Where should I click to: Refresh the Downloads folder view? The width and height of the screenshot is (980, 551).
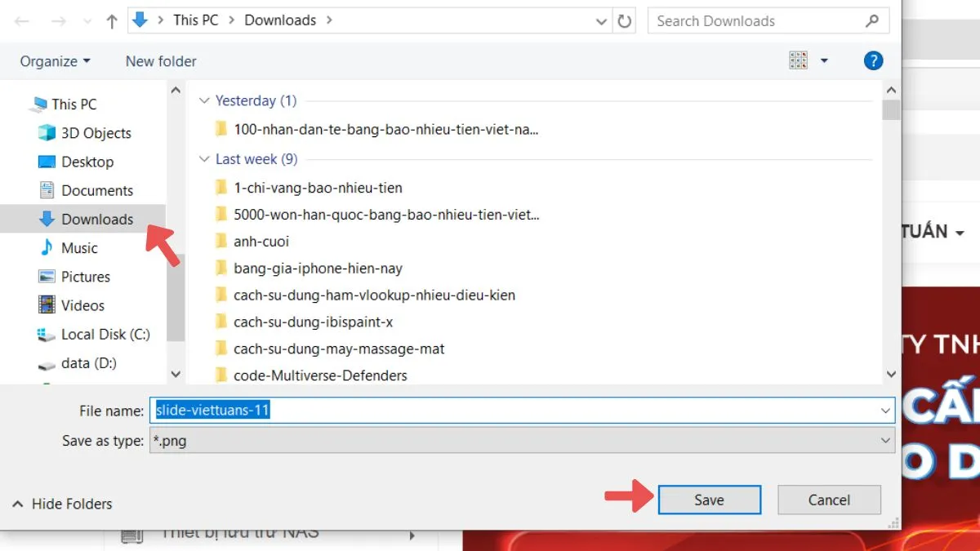625,20
